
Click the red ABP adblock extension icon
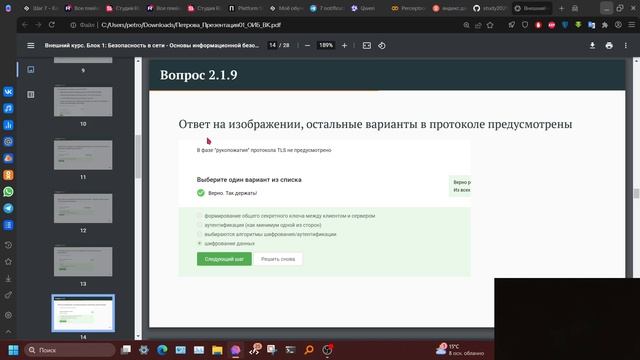tap(551, 25)
